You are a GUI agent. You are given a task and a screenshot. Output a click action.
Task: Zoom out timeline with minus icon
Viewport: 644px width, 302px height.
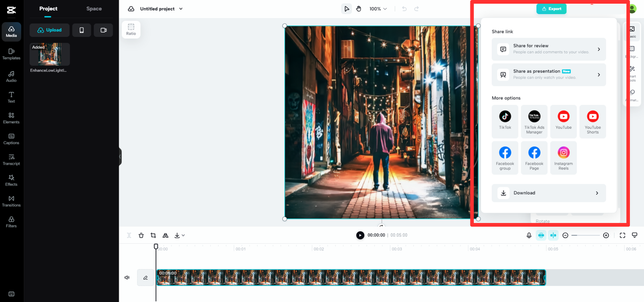[x=566, y=235]
